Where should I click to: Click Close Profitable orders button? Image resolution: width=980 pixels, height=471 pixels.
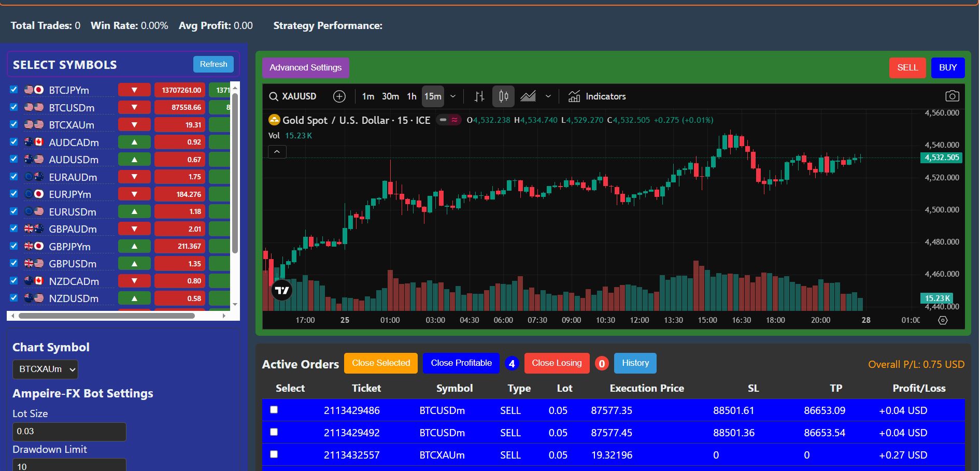(x=460, y=363)
